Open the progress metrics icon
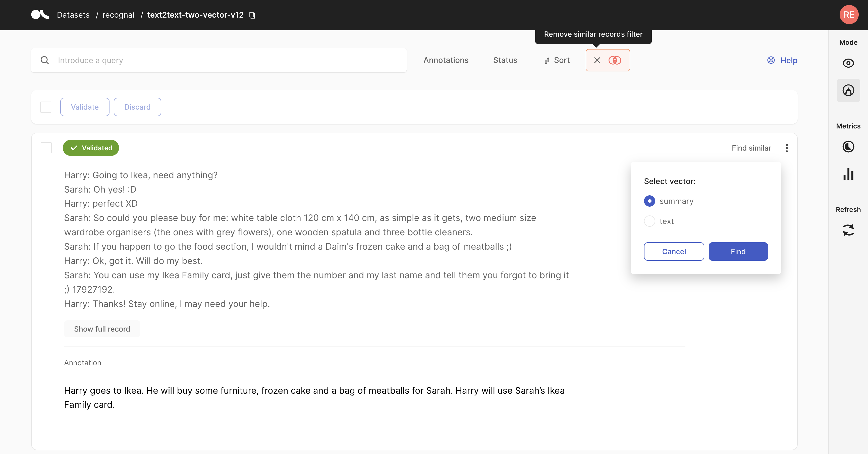The width and height of the screenshot is (868, 454). pos(848,147)
